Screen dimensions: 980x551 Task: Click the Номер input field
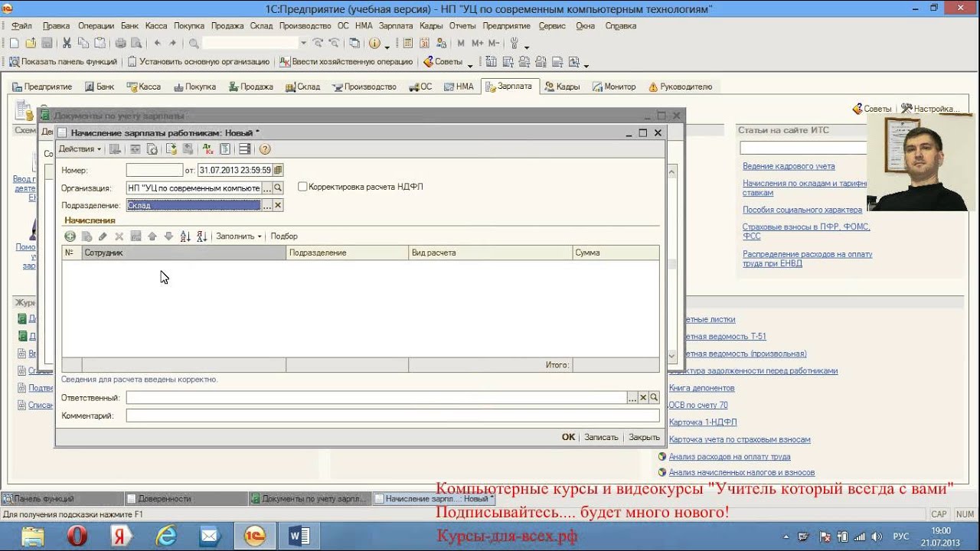[x=154, y=170]
